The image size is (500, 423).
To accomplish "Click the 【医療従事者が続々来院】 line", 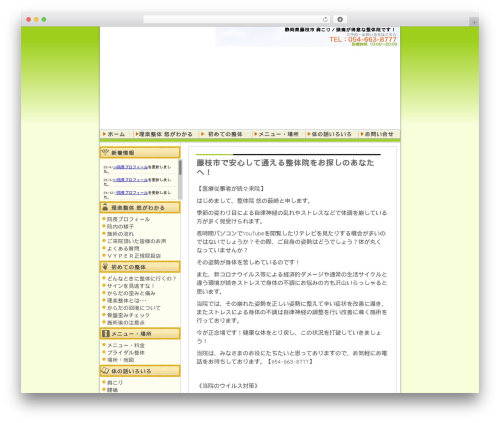I will (x=231, y=189).
